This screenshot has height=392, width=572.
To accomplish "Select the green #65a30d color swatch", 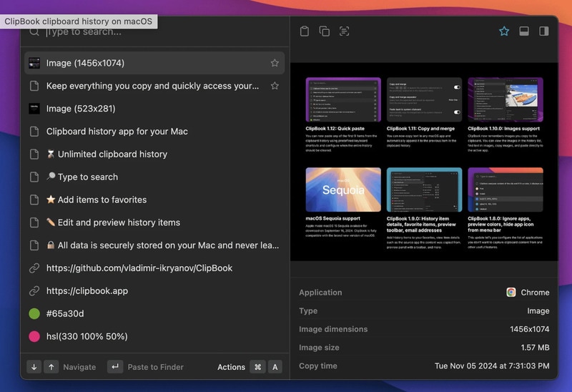I will pos(34,314).
